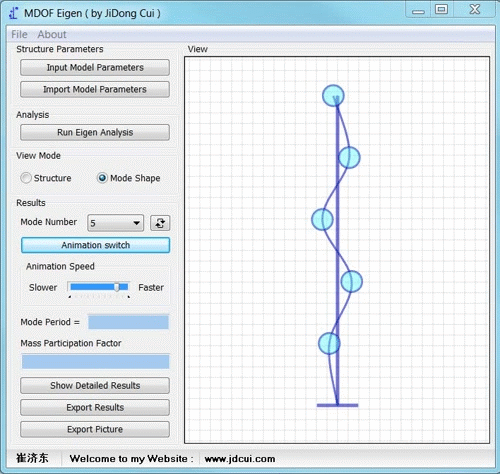This screenshot has width=500, height=474.
Task: Select the Mode Shape radio button
Action: (102, 178)
